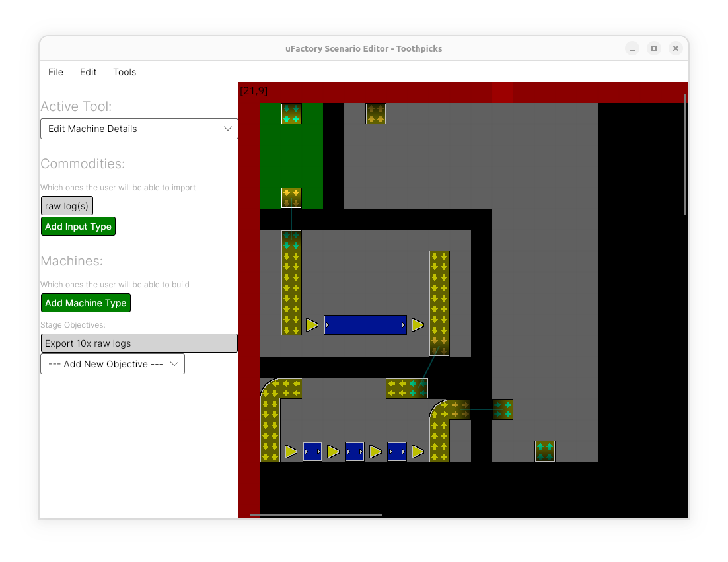
Task: Click the yellow arrow between first two small machines
Action: 333,452
